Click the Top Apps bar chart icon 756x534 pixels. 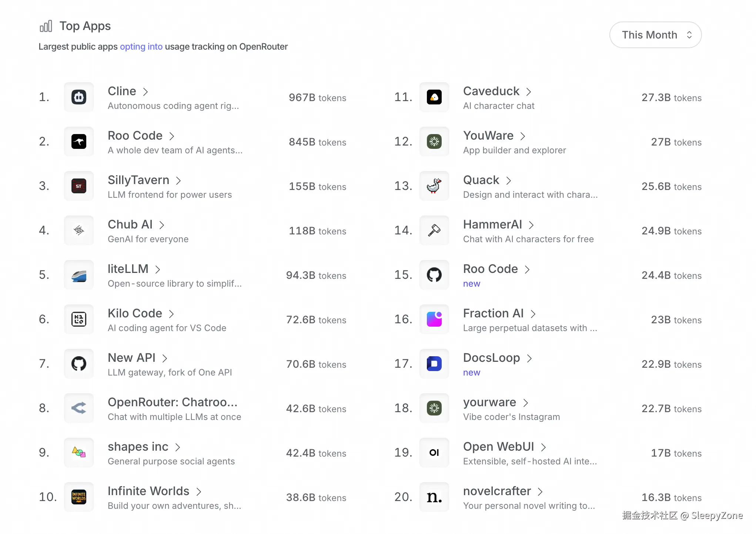[46, 26]
